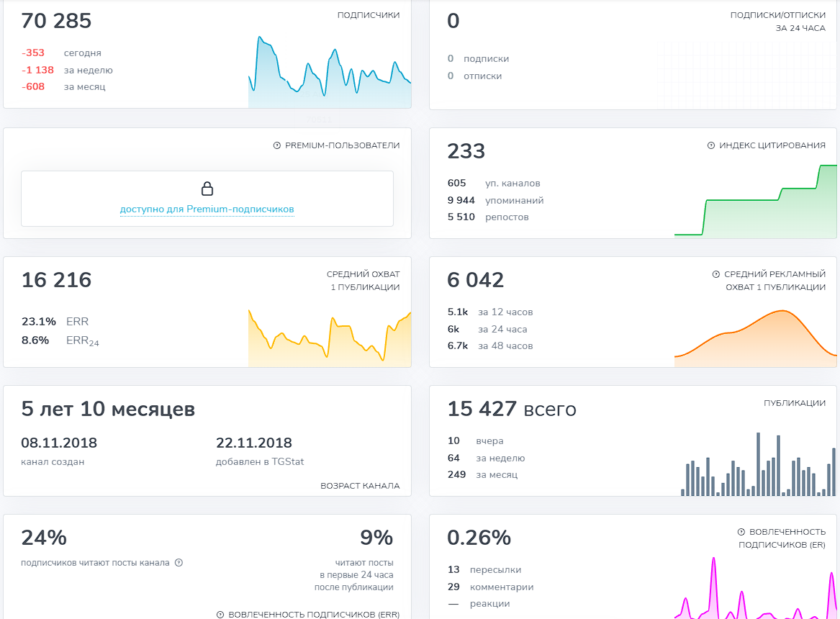Click the green citation index chart
This screenshot has width=840, height=619.
click(x=755, y=201)
